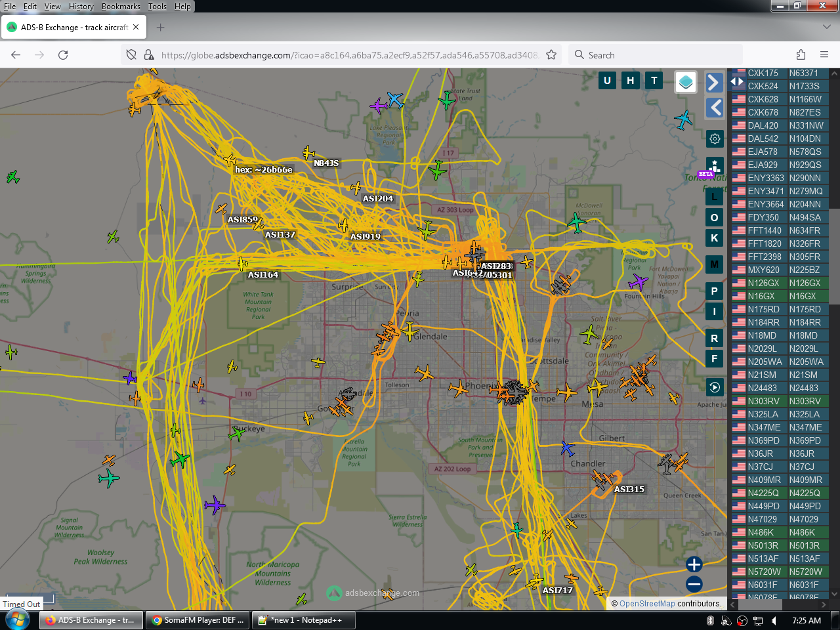Image resolution: width=840 pixels, height=630 pixels.
Task: Select the ADS-B Exchange browser tab
Action: pos(73,28)
